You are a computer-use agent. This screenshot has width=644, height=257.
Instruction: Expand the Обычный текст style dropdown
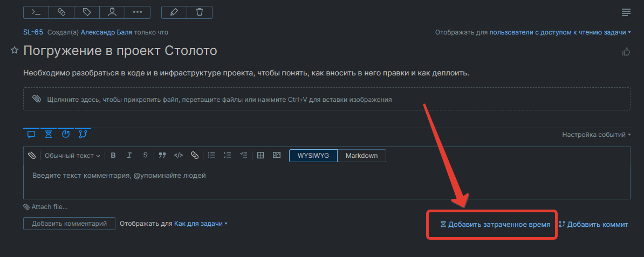72,156
